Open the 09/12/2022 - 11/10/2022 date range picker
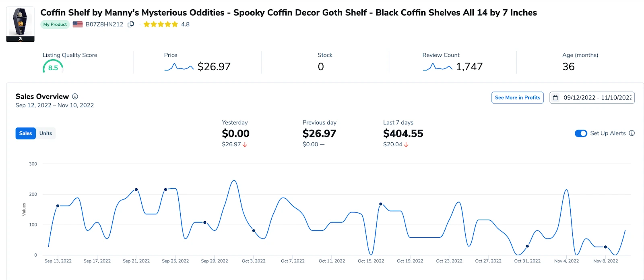644x280 pixels. pyautogui.click(x=597, y=98)
